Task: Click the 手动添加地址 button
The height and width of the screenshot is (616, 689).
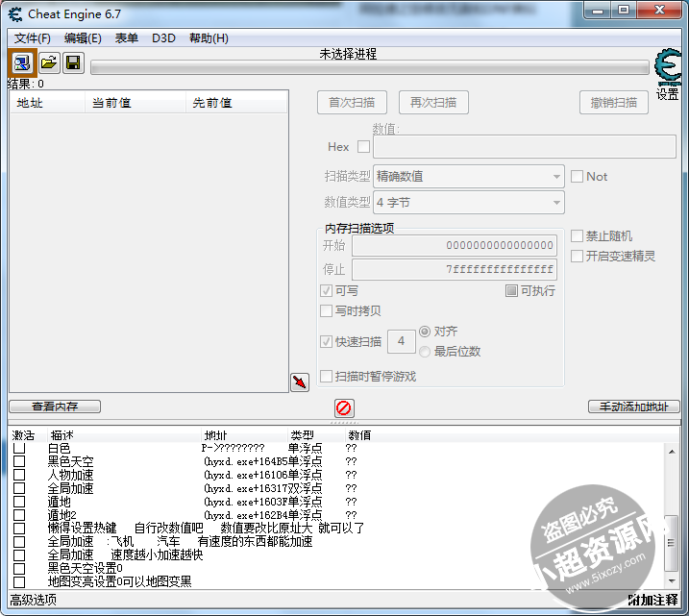Action: click(x=633, y=407)
